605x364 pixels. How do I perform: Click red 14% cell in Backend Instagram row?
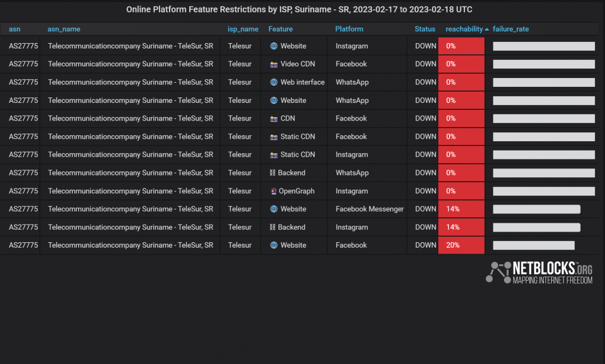point(461,227)
